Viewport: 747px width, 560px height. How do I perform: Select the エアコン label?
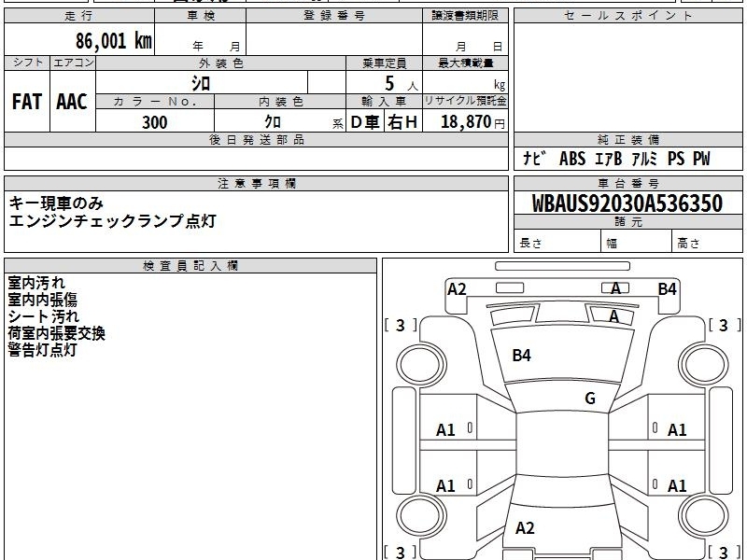click(73, 63)
